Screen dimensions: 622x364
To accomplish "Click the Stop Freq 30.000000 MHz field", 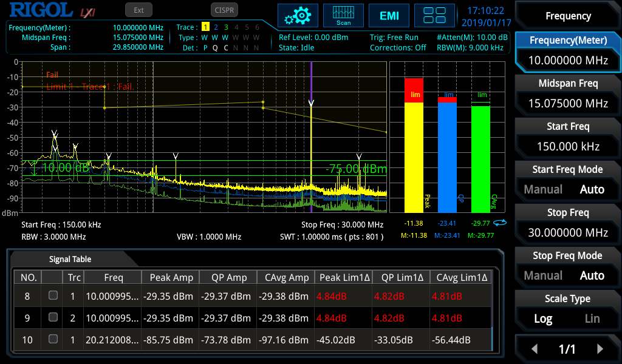I will (567, 232).
